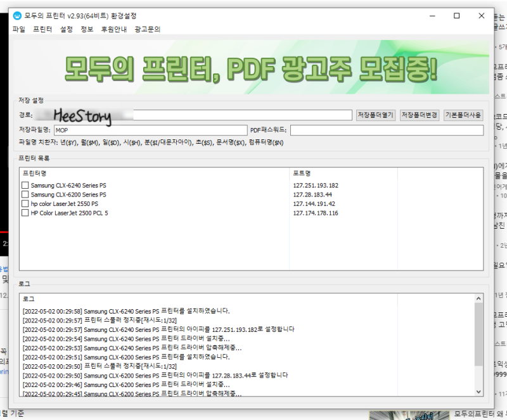Viewport: 507px width, 420px height.
Task: Select the 00:29:50 스풀러 정지중 log entry
Action: (x=99, y=366)
